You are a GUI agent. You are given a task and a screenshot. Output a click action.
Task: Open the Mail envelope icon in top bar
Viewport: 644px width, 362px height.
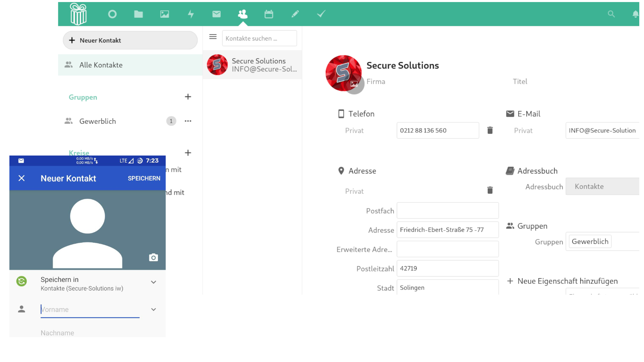point(217,14)
